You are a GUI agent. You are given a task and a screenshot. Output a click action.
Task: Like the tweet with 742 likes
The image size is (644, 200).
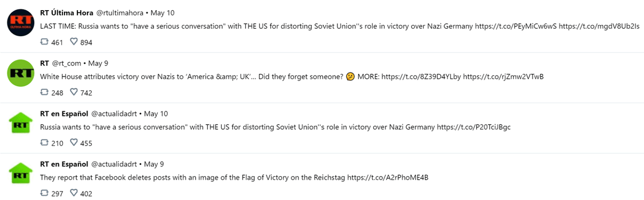click(x=74, y=93)
